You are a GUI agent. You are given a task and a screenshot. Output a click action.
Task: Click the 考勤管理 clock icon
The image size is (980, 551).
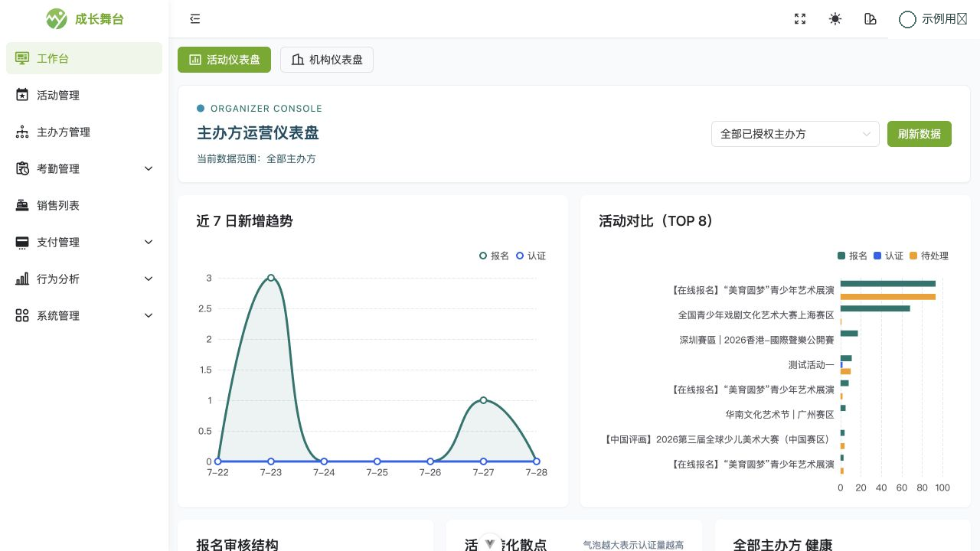pos(22,168)
